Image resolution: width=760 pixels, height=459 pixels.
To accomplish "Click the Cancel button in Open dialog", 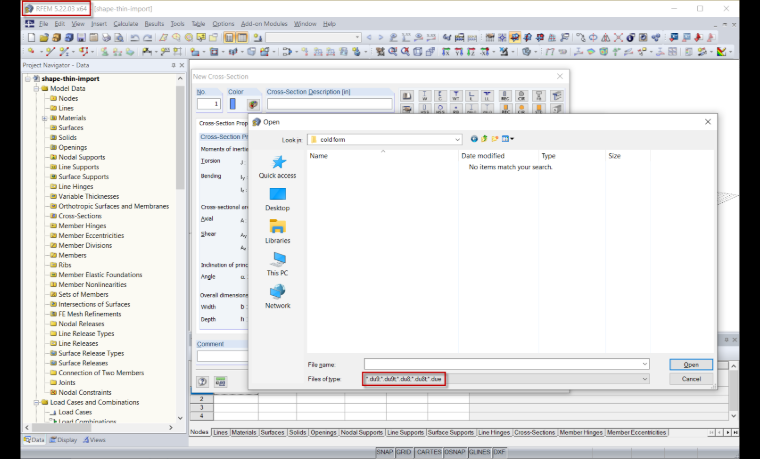I will [691, 379].
